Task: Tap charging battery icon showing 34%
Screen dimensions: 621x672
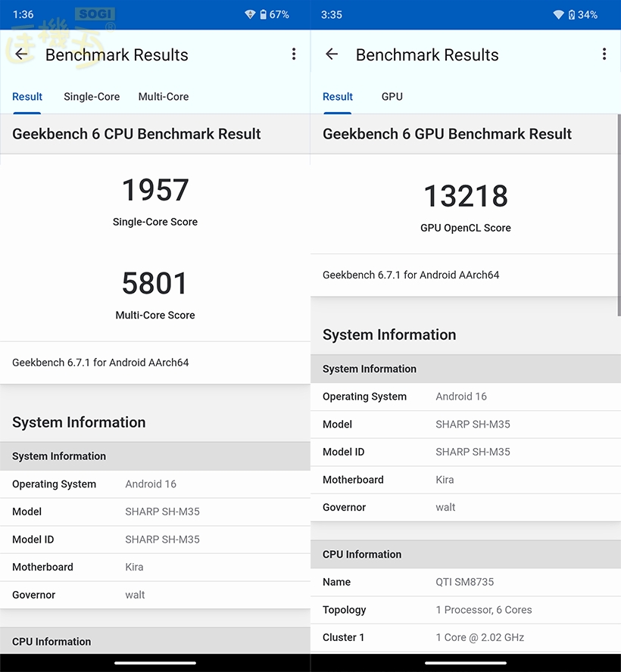Action: (x=572, y=14)
